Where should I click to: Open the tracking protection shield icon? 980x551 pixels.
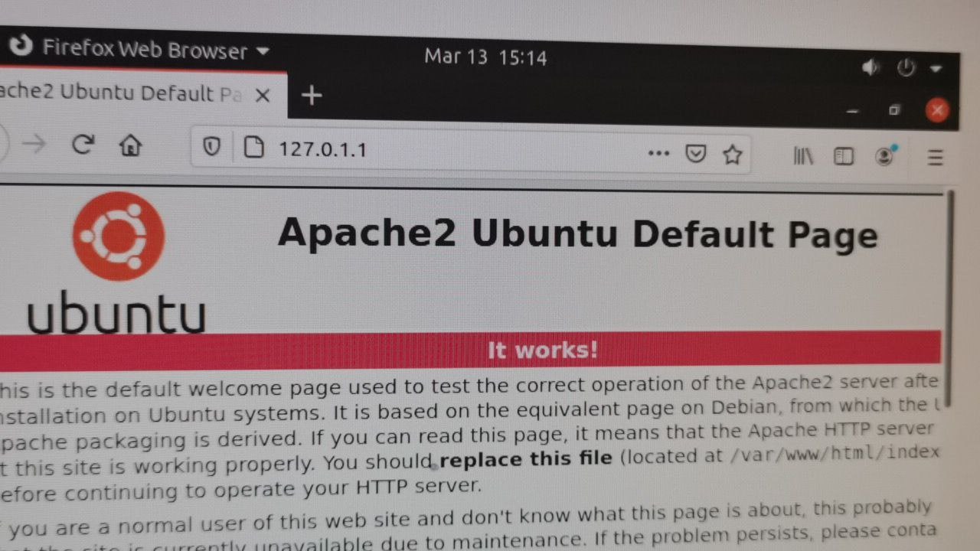point(211,147)
